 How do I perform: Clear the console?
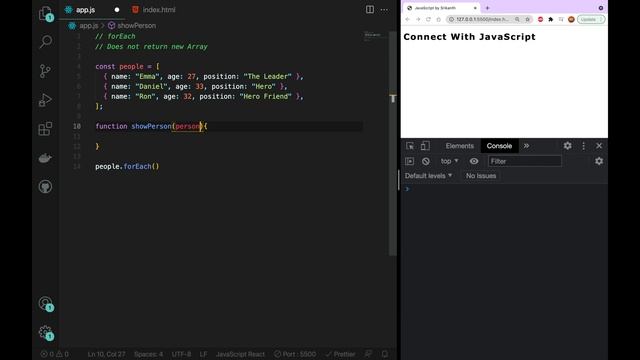tap(426, 161)
